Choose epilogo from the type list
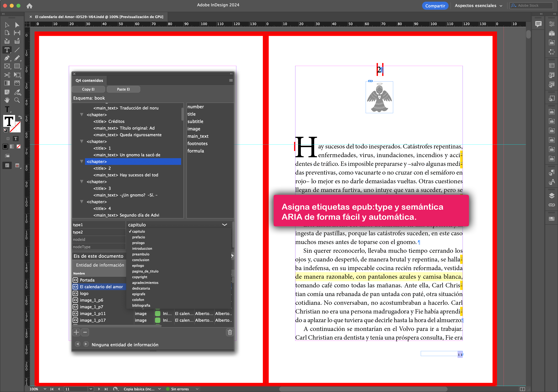 (138, 266)
